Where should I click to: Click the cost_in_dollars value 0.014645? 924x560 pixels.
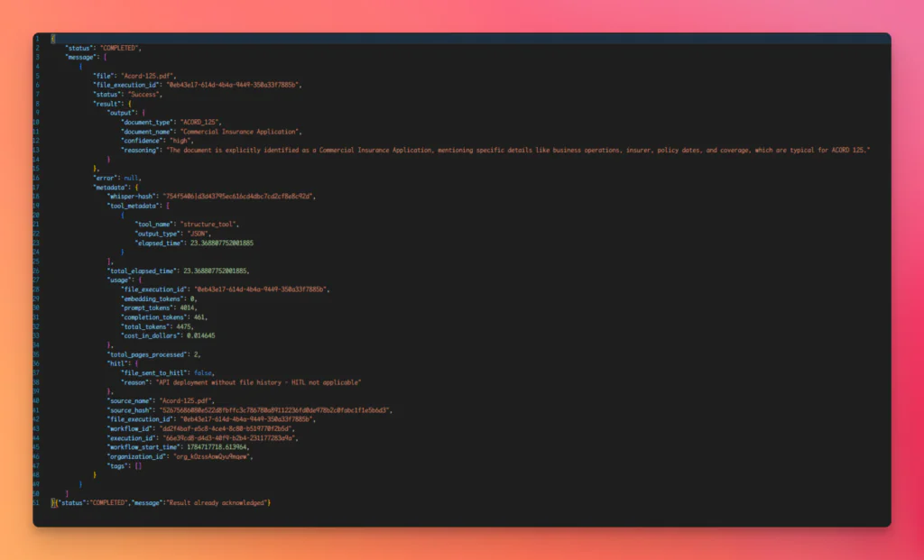[x=201, y=335]
